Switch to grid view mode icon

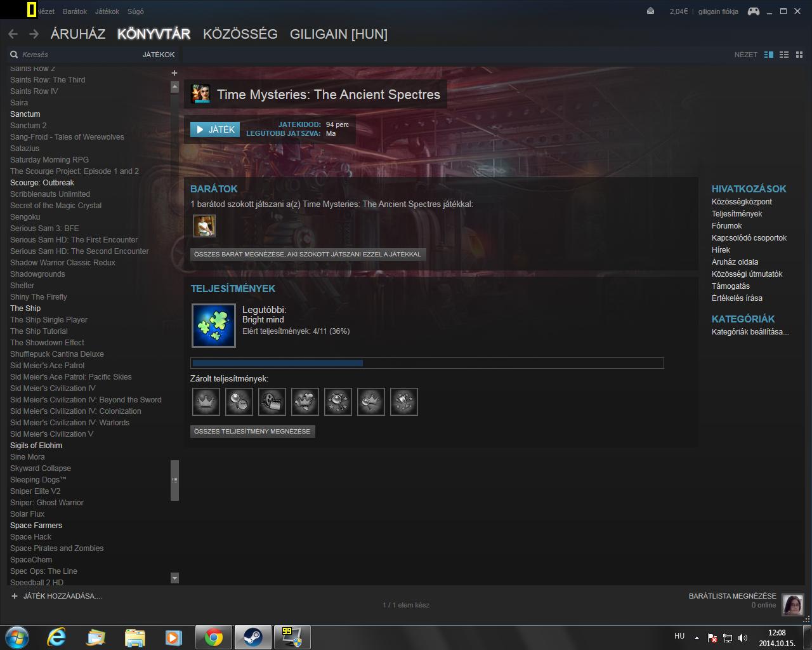tap(799, 55)
